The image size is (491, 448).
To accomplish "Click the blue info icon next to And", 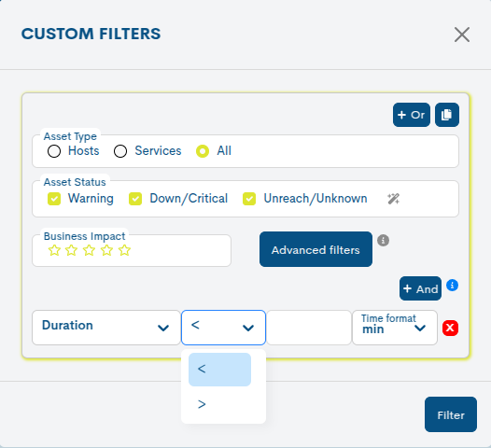I will [452, 286].
